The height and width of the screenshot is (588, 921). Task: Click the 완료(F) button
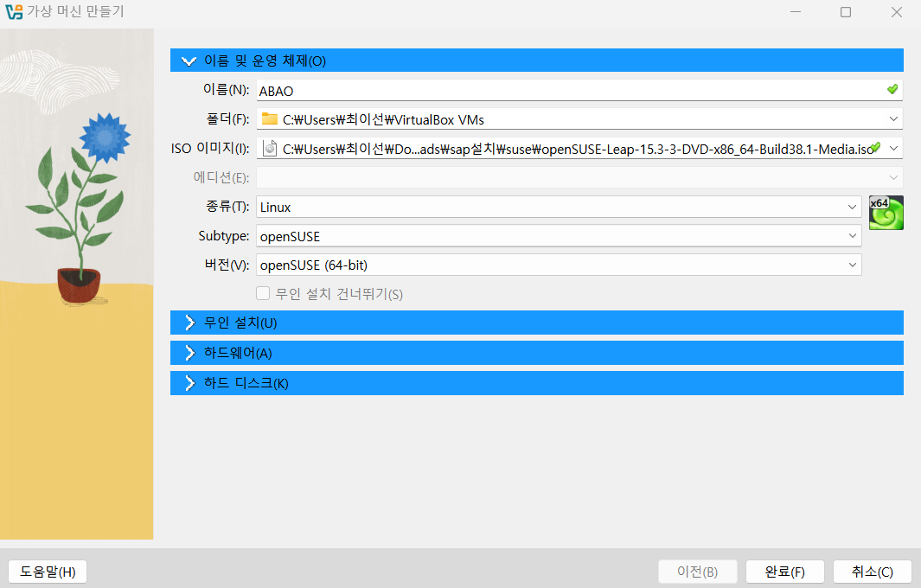[784, 572]
